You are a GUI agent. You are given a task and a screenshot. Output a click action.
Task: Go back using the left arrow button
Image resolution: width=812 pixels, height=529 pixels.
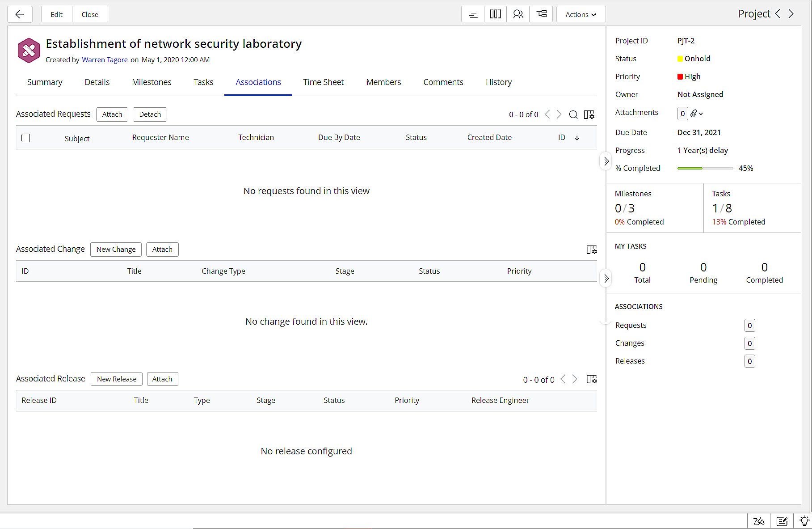20,14
